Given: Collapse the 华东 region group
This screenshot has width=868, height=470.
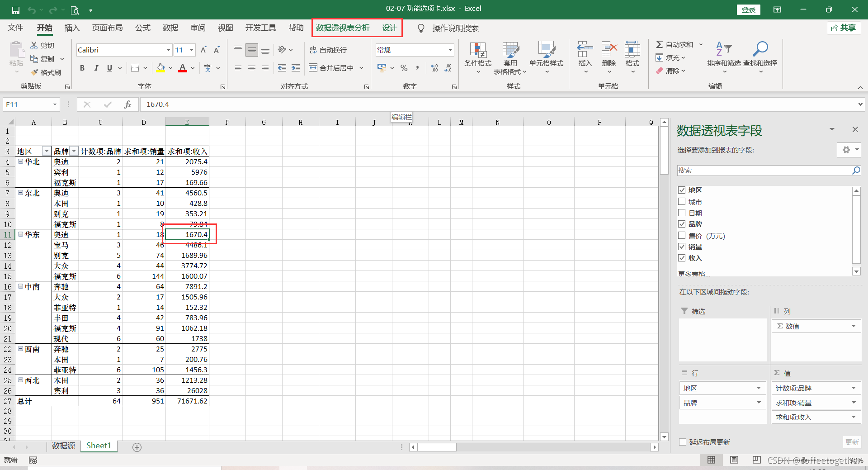Looking at the screenshot, I should pos(20,234).
